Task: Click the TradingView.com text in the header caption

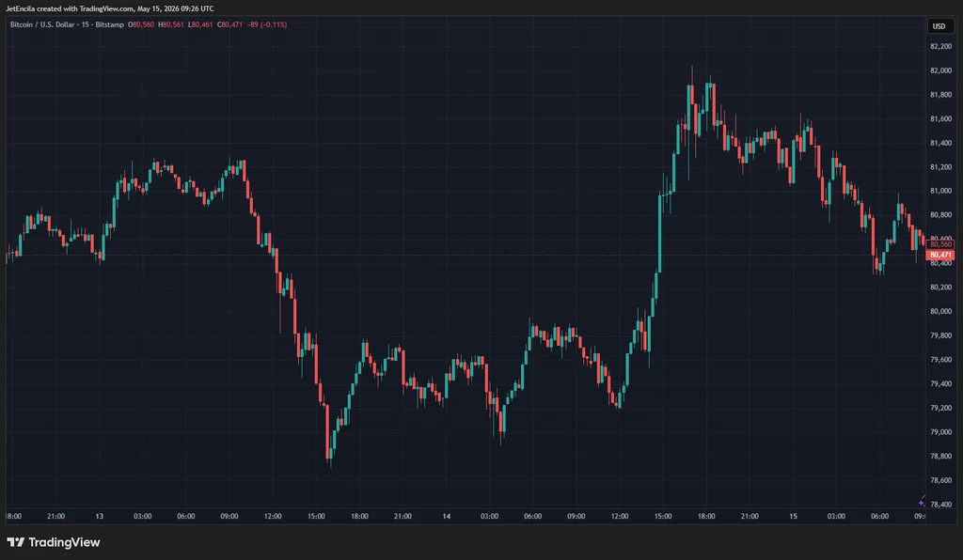Action: [106, 8]
